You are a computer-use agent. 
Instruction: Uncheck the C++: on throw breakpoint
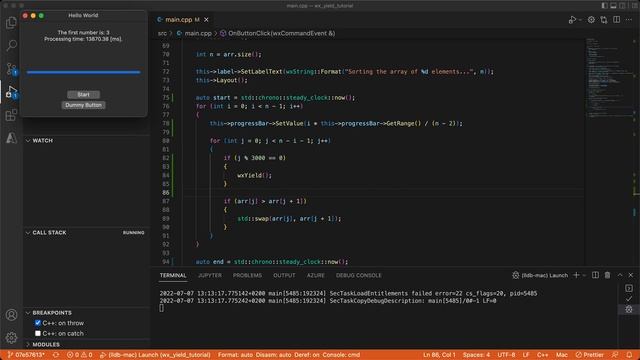tap(38, 323)
